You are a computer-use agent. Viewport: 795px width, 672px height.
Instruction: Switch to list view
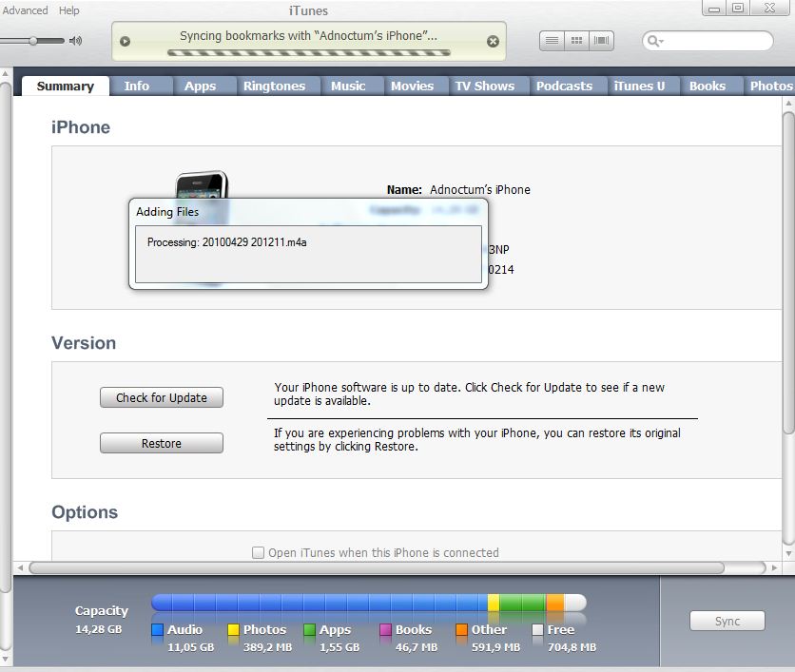552,41
